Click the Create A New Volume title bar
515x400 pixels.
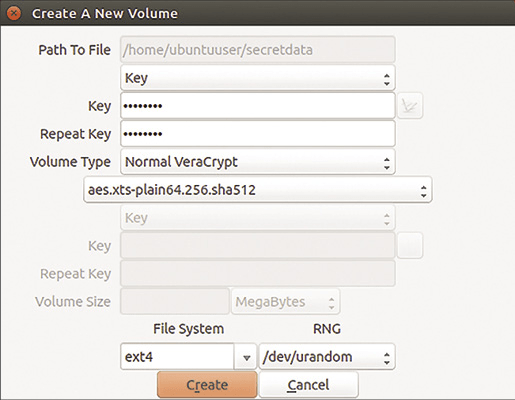(257, 13)
